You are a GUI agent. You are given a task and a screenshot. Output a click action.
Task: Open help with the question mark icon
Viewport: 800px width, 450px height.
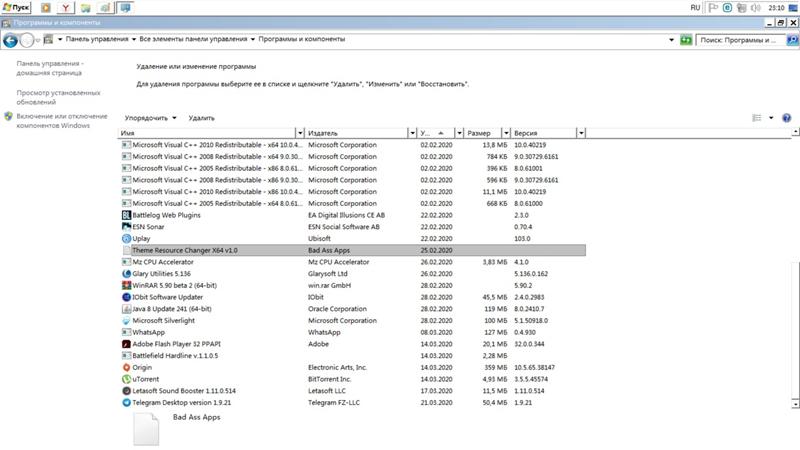[x=787, y=118]
